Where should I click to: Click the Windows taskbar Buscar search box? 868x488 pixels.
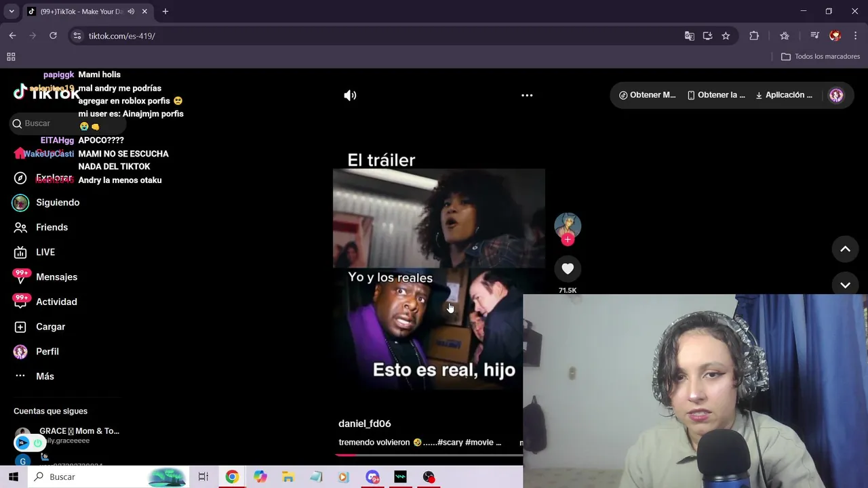pos(108,477)
